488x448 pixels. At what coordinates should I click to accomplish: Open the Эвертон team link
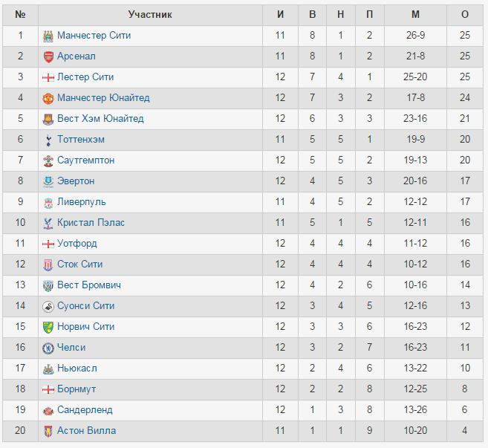click(x=76, y=181)
